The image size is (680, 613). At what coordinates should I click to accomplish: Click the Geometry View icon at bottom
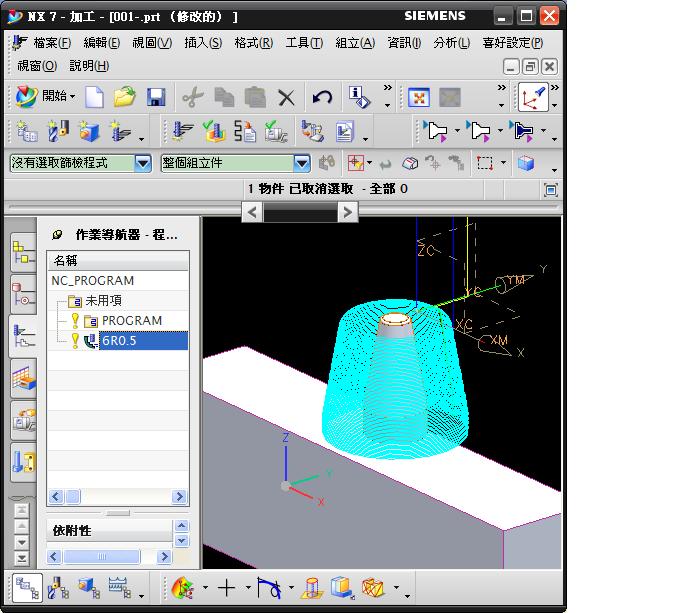click(x=89, y=588)
